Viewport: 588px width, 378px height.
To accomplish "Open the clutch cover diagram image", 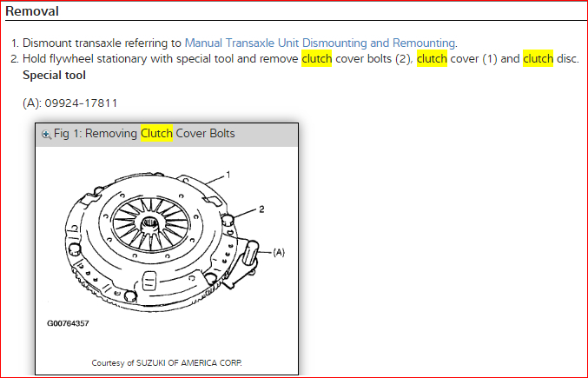I will [x=168, y=249].
